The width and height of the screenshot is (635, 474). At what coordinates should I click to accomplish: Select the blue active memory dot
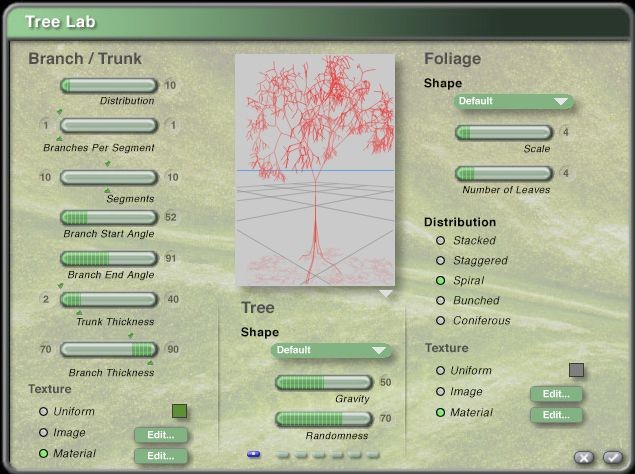[253, 454]
